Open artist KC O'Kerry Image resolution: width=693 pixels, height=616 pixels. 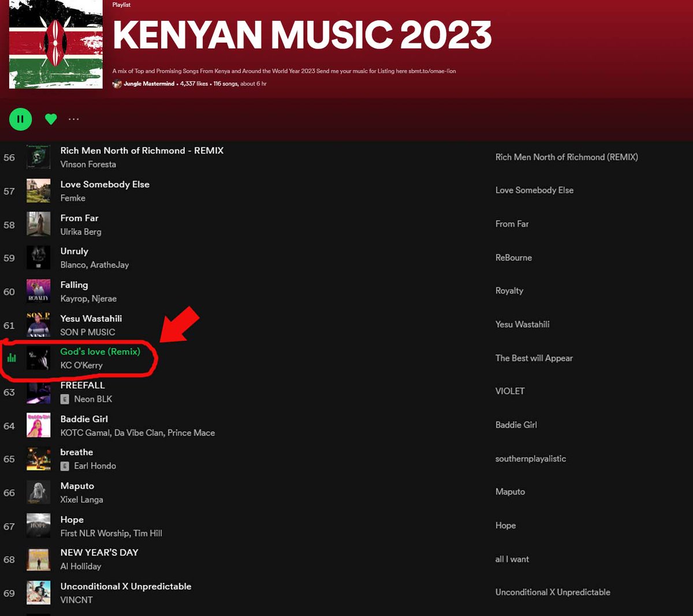tap(81, 365)
